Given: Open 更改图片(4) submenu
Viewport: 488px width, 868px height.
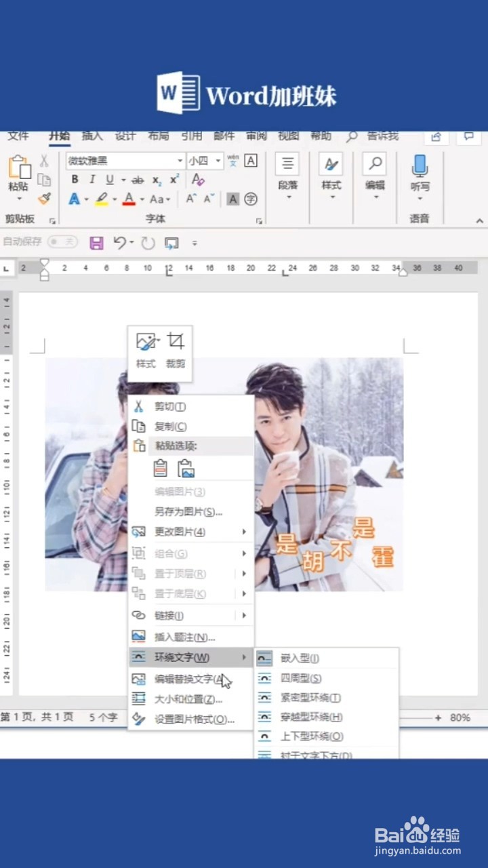Looking at the screenshot, I should [190, 532].
